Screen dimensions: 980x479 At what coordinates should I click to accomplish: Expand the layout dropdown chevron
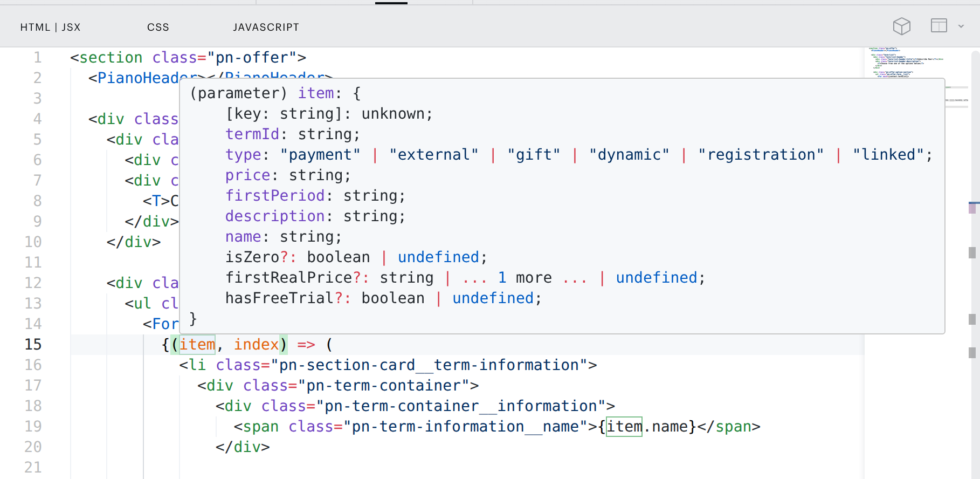[x=961, y=26]
